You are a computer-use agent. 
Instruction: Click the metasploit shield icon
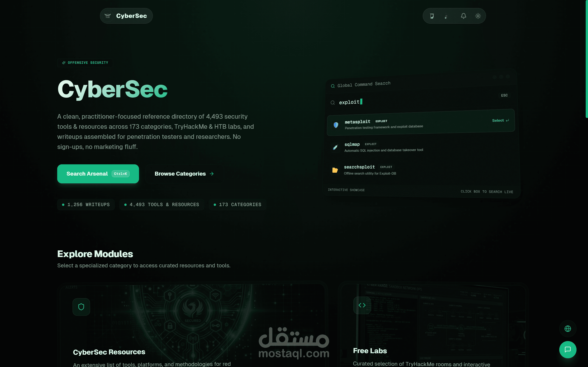tap(336, 125)
